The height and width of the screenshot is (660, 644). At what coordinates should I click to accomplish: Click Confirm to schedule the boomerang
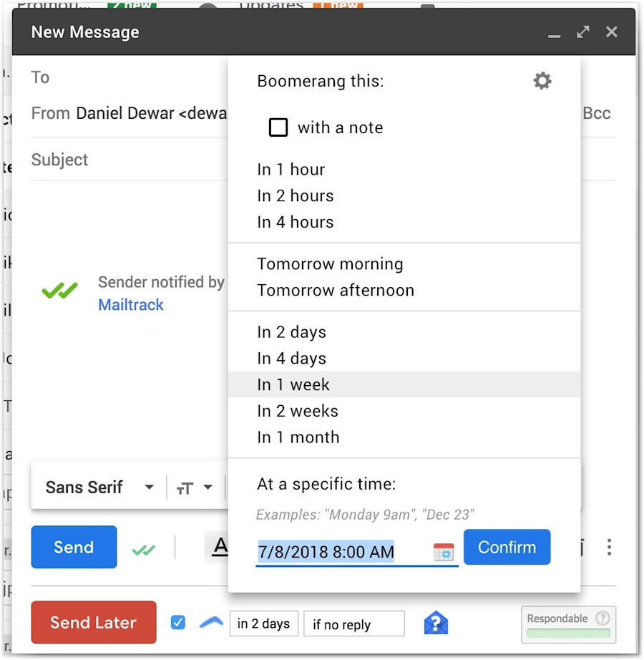click(x=507, y=547)
